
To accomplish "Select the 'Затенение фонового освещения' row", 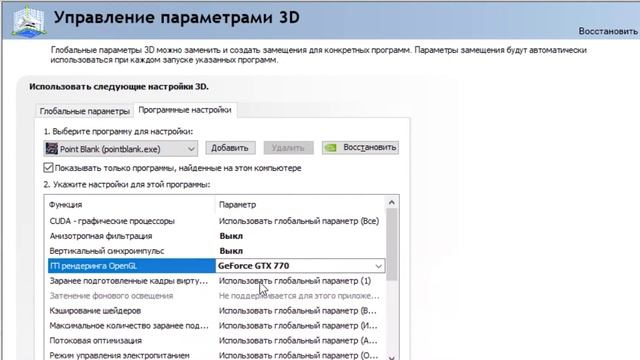I will [216, 296].
